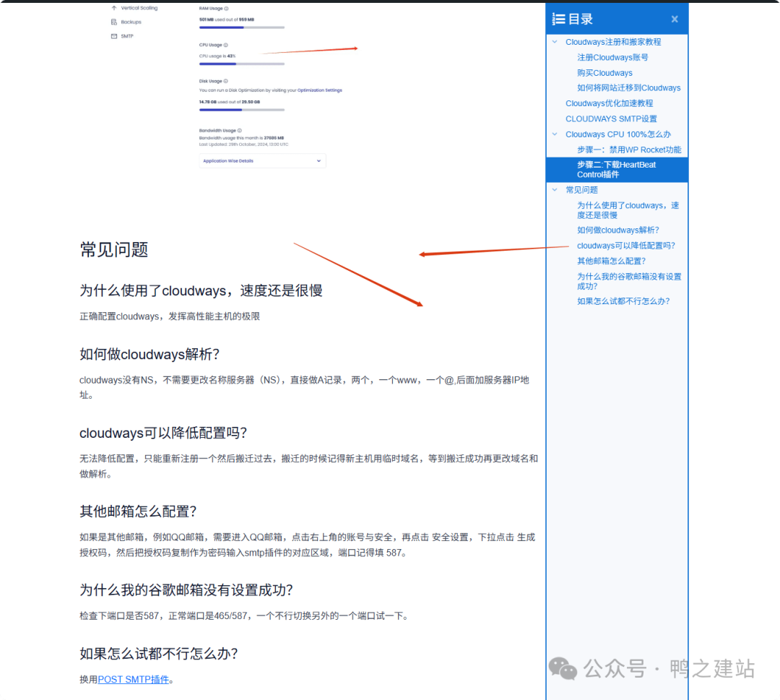Select Cloudways CPU 100%怎么办 entry
Viewport: 780px width, 700px height.
(x=617, y=134)
